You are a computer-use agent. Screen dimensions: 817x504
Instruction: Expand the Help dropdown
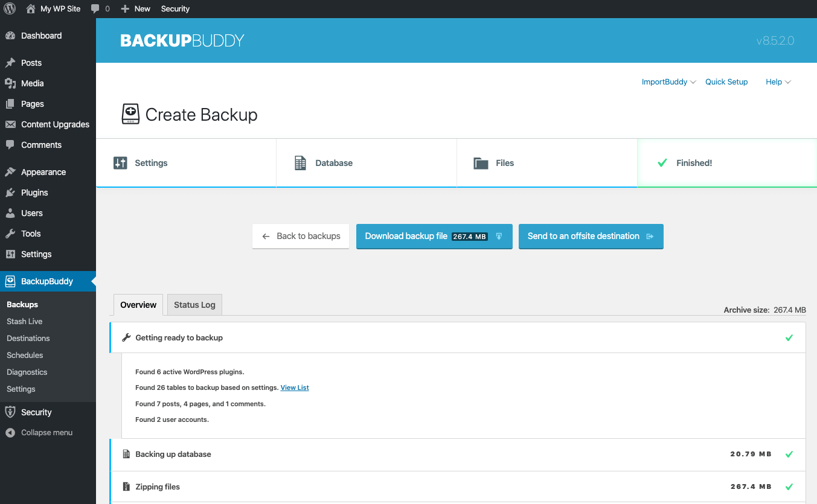click(x=778, y=82)
